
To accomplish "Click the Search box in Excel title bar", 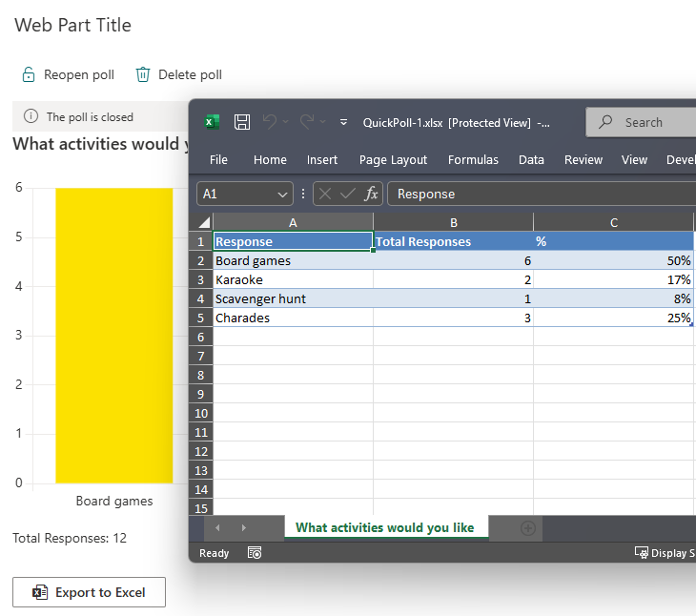I will coord(641,122).
